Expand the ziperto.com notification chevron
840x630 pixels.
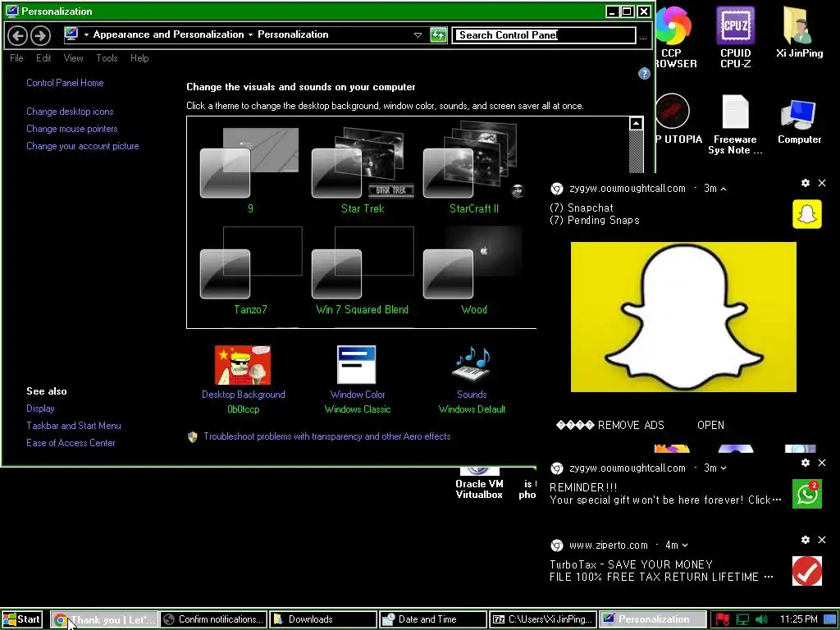click(x=685, y=546)
